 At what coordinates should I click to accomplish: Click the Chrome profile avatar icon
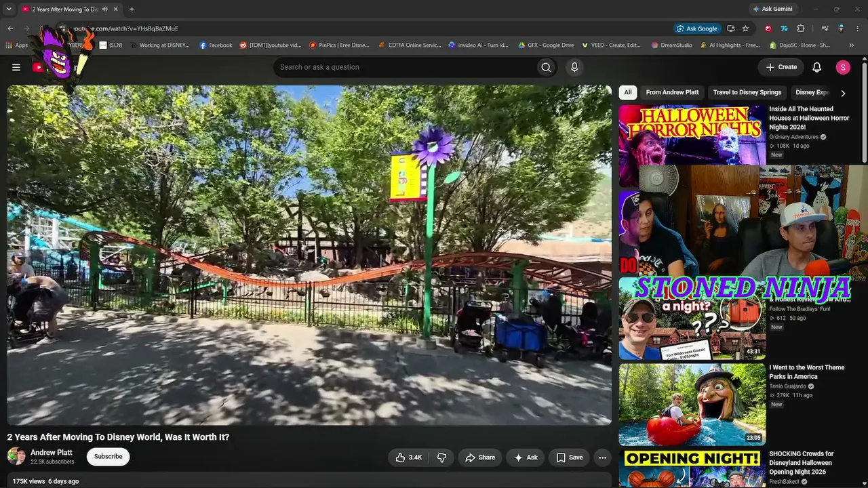(841, 28)
